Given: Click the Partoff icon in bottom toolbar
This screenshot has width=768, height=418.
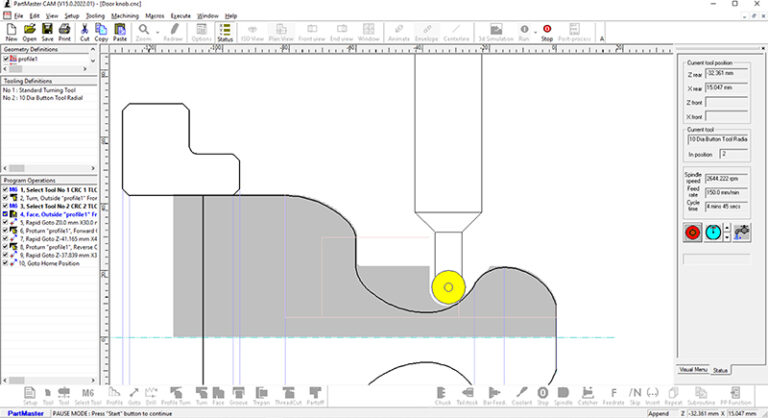Looking at the screenshot, I should 315,396.
